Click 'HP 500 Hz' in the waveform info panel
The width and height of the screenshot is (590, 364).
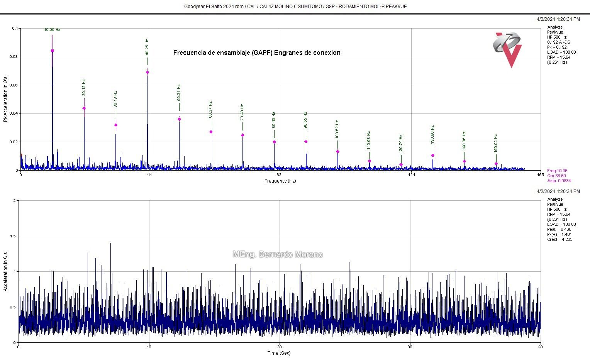point(557,209)
